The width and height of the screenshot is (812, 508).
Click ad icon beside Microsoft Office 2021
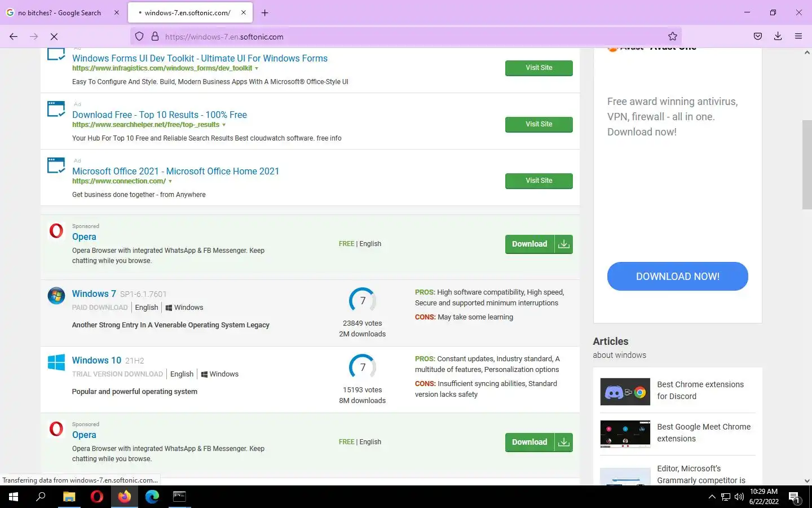(x=56, y=165)
